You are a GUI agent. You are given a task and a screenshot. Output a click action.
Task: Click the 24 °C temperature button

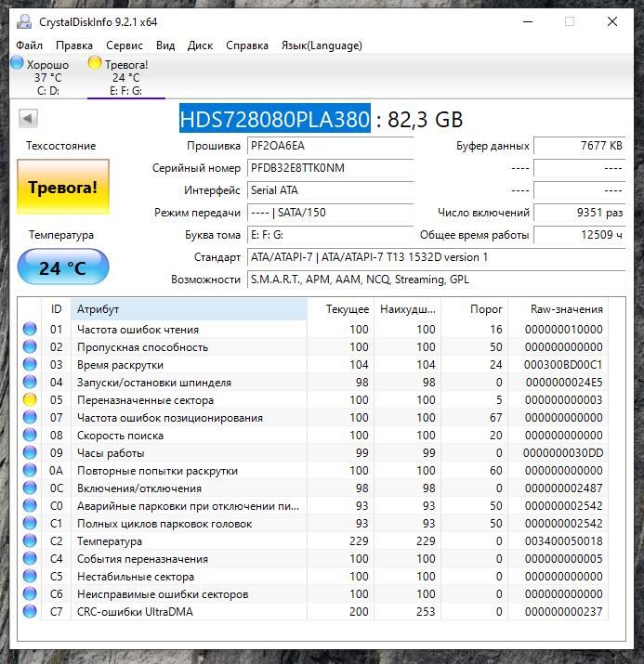coord(63,267)
